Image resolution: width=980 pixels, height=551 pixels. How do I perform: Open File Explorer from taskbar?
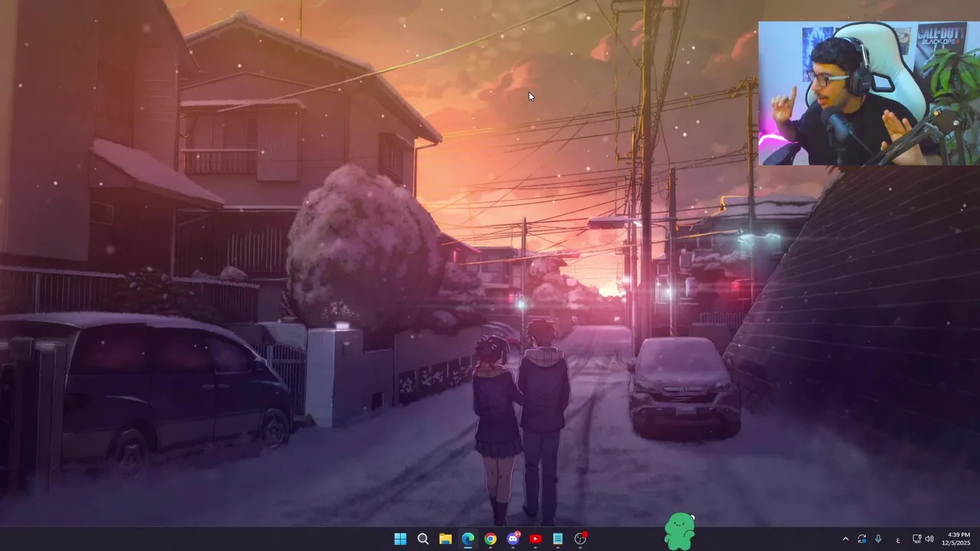(445, 539)
